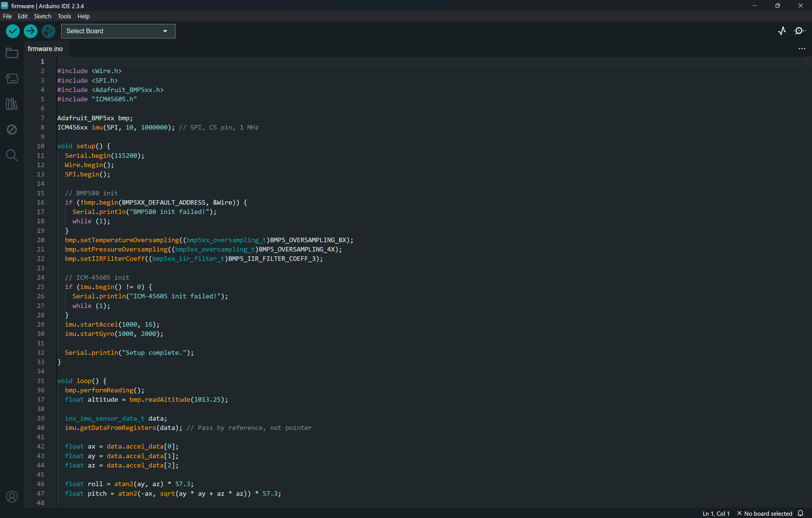Open the Library Manager panel
The width and height of the screenshot is (812, 518).
pyautogui.click(x=12, y=104)
